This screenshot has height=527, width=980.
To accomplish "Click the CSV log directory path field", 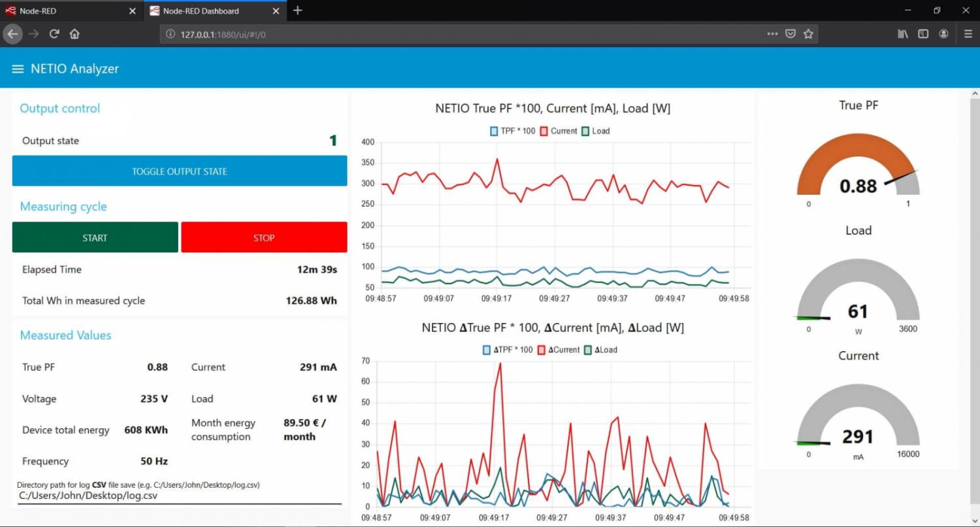I will [x=179, y=496].
